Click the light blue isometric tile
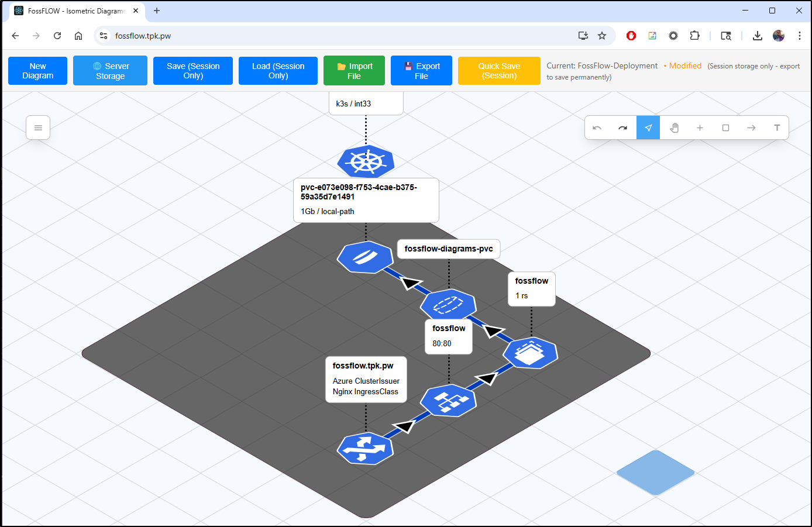This screenshot has width=812, height=527. (655, 473)
